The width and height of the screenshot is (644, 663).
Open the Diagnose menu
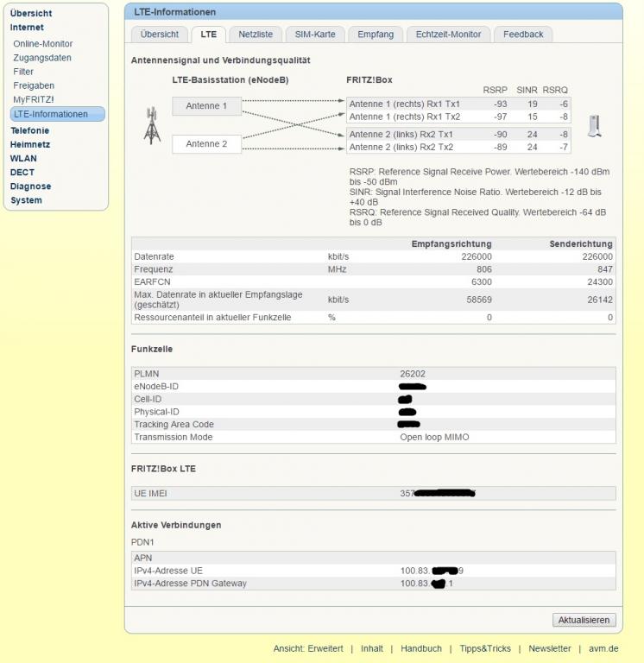[30, 186]
